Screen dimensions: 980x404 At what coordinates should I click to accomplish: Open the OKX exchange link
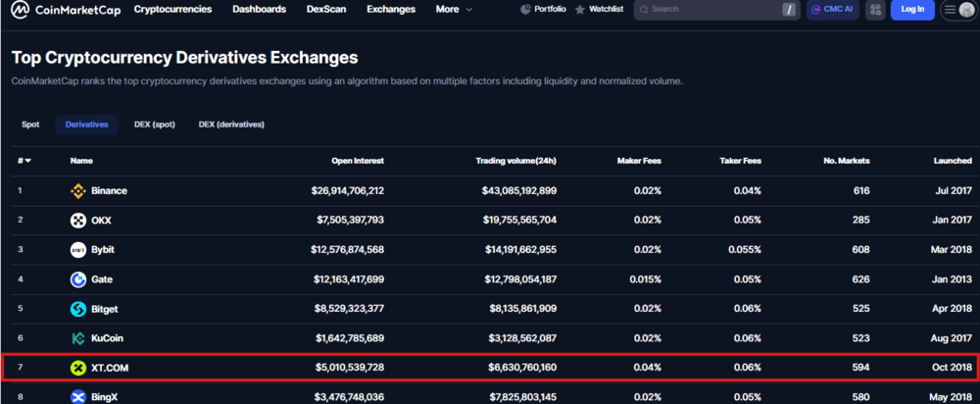(101, 220)
